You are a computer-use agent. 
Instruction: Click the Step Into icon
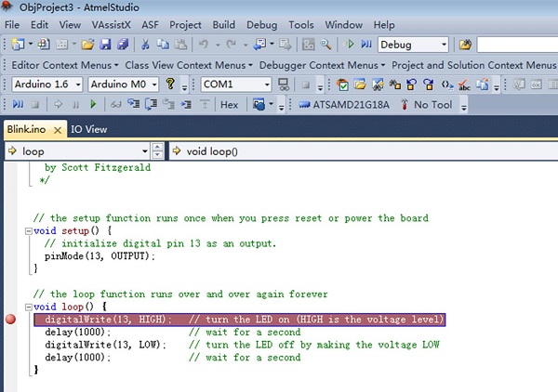click(133, 104)
